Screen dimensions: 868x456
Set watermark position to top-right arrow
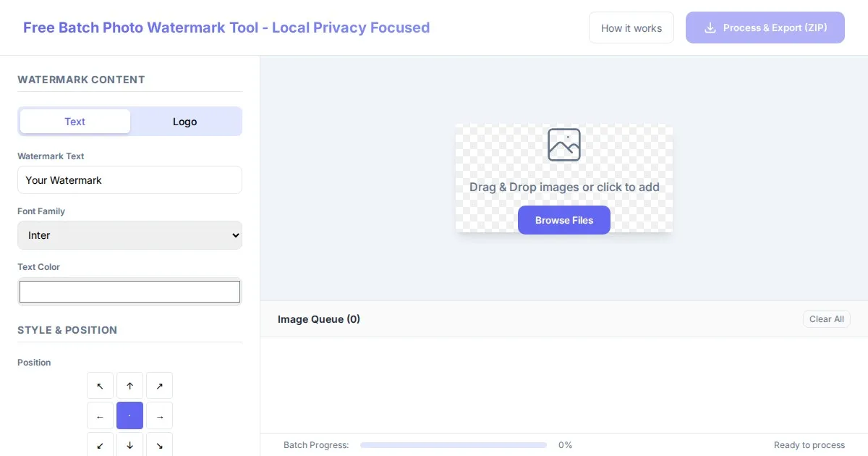[x=159, y=386]
